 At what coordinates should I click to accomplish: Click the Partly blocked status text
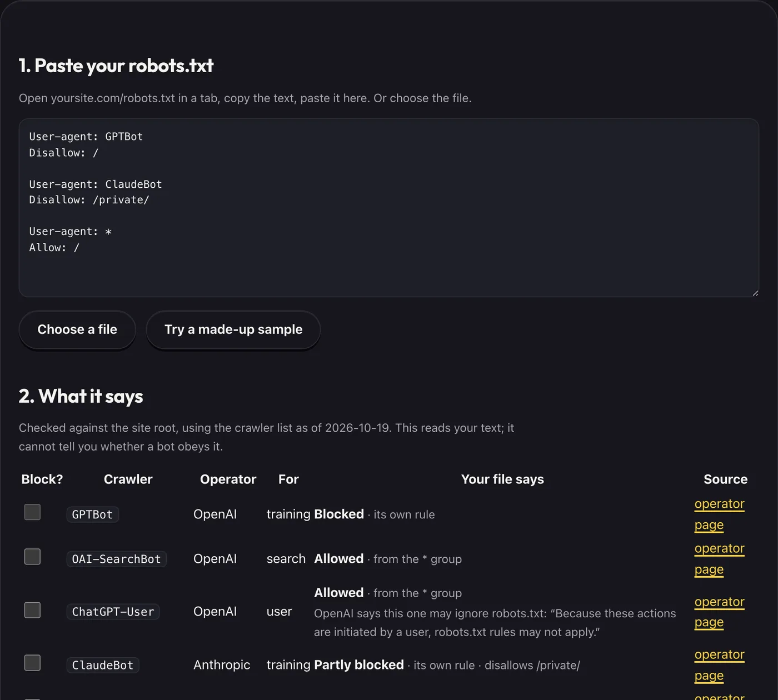(x=359, y=665)
